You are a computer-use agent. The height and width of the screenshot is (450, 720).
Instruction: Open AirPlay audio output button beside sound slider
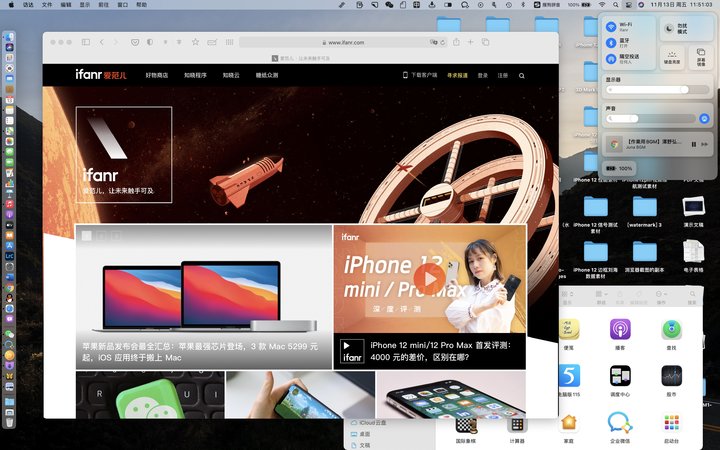click(704, 119)
